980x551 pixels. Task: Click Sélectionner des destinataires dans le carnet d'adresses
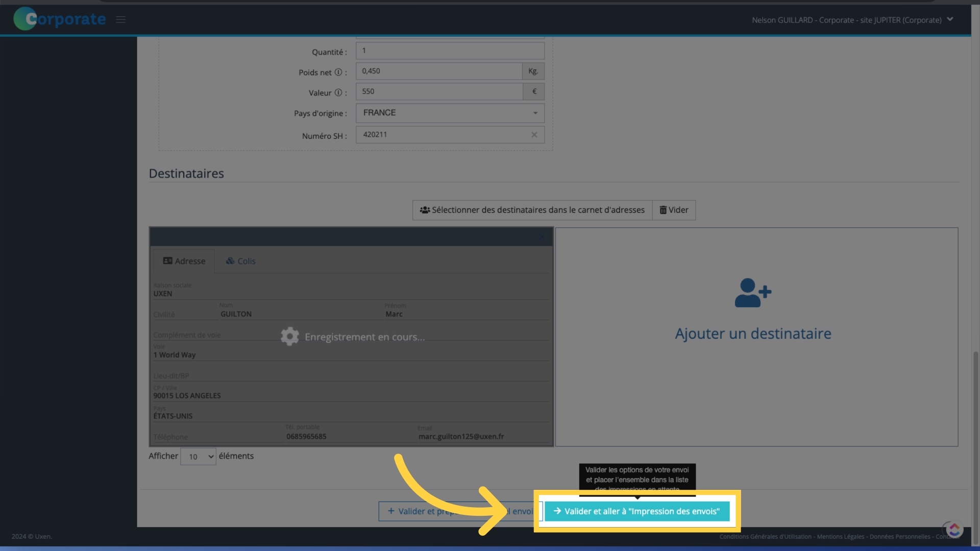point(532,209)
